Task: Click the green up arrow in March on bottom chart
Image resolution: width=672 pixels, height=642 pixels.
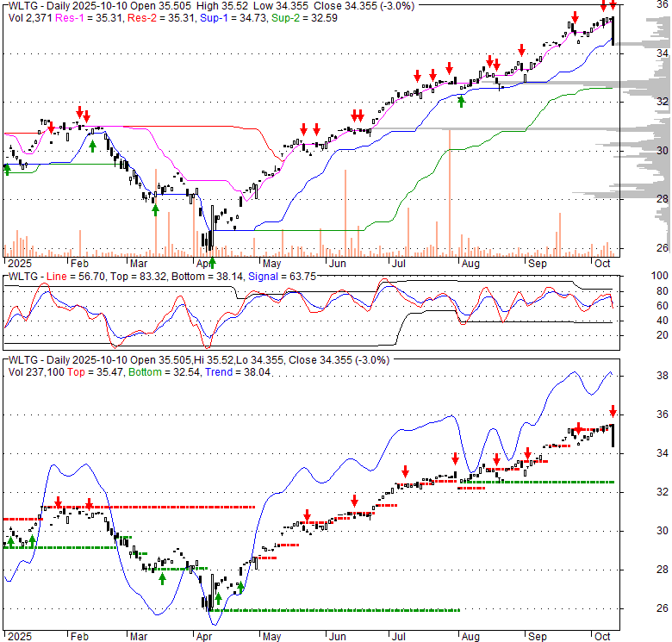Action: (162, 578)
